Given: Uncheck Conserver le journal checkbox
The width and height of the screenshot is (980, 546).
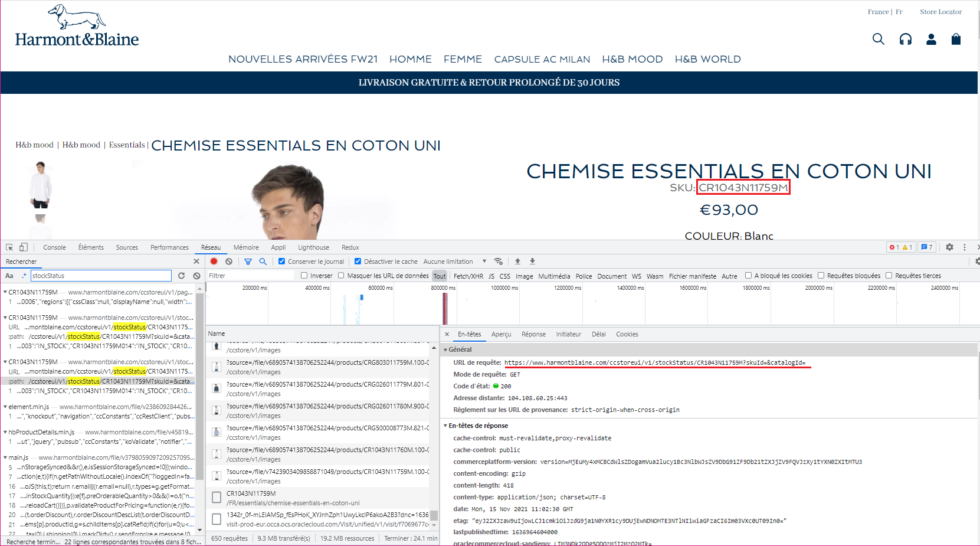Looking at the screenshot, I should tap(281, 261).
